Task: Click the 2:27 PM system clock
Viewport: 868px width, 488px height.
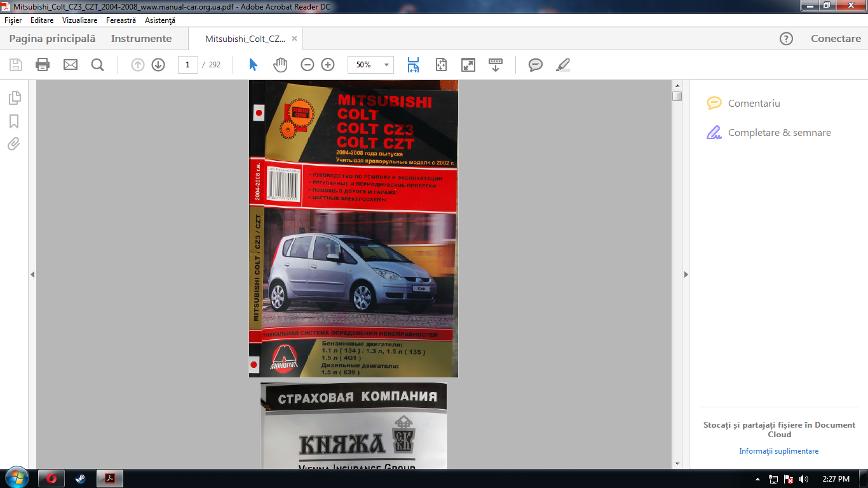Action: [836, 479]
